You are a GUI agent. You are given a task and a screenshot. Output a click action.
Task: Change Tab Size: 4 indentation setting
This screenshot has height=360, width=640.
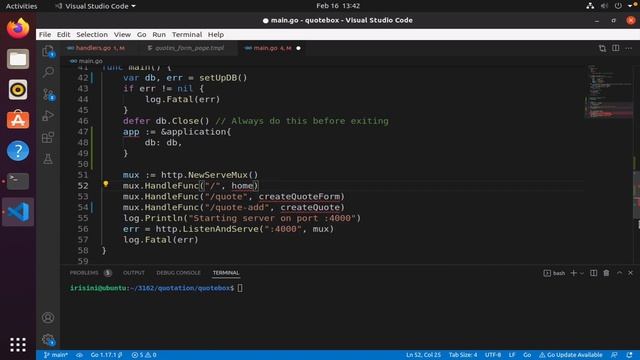click(x=463, y=355)
